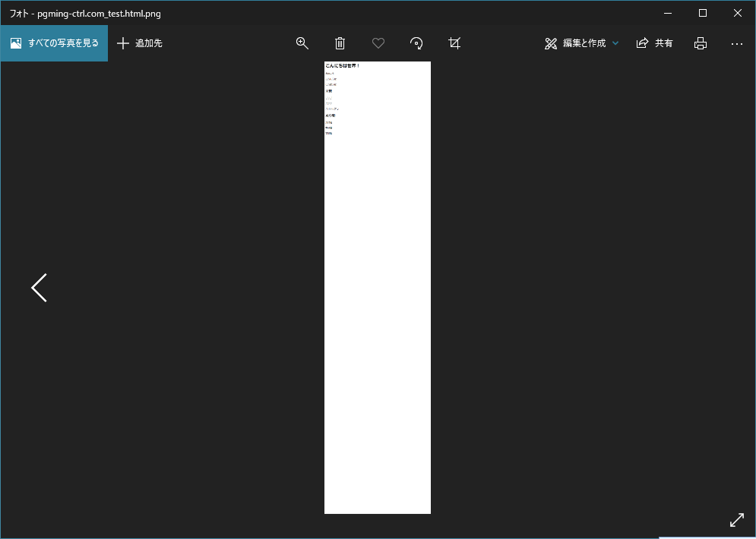
Task: Open the "すべての写真を見る" gallery button
Action: 54,43
